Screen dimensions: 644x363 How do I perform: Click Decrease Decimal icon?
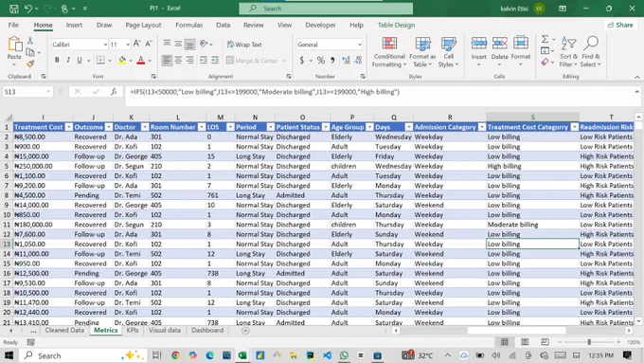(358, 61)
